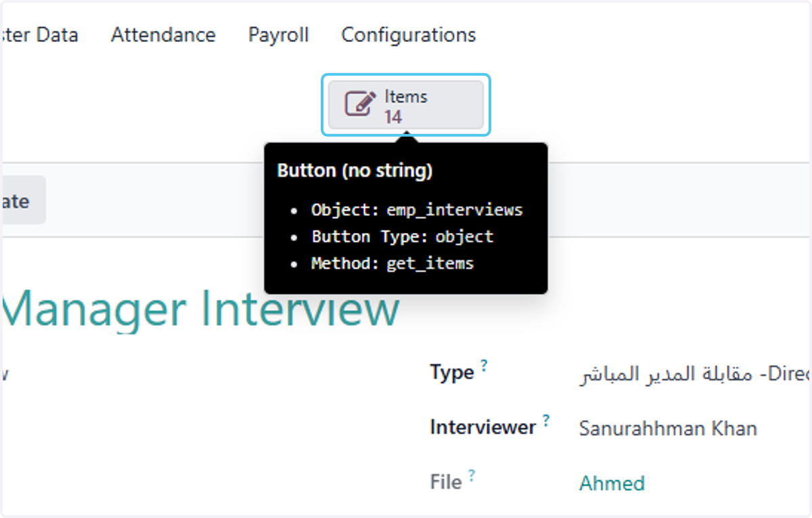Open the Attendance menu
This screenshot has width=812, height=518.
coord(163,35)
